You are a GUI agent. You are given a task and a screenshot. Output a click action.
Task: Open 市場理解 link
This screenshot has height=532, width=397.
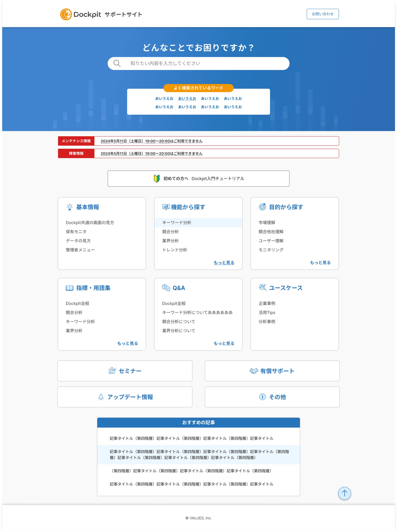coord(267,223)
